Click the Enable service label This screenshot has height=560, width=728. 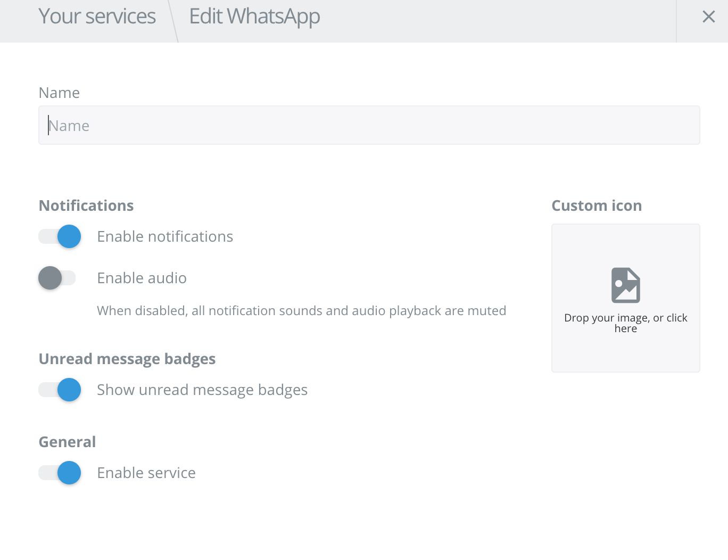click(x=146, y=473)
